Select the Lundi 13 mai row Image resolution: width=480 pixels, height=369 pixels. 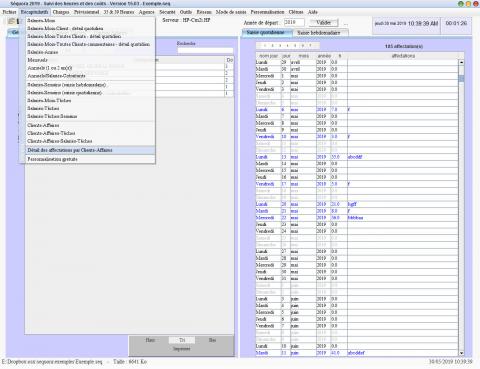(357, 157)
